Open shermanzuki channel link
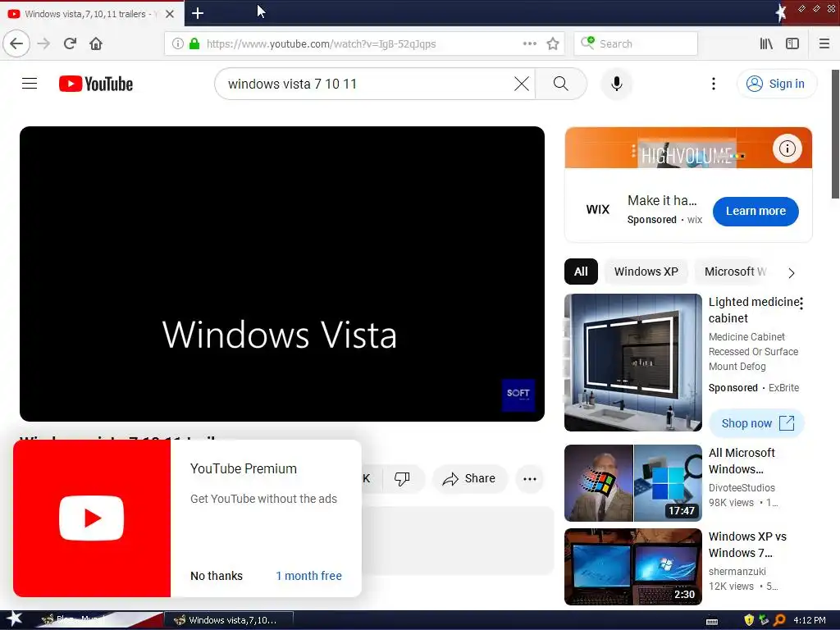Screen dimensions: 840x630 [x=737, y=571]
